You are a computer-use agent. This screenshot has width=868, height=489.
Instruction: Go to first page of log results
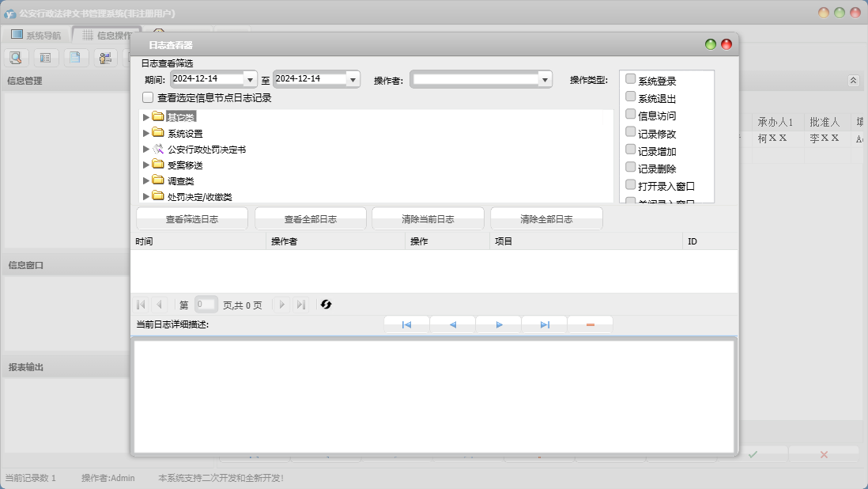point(141,304)
